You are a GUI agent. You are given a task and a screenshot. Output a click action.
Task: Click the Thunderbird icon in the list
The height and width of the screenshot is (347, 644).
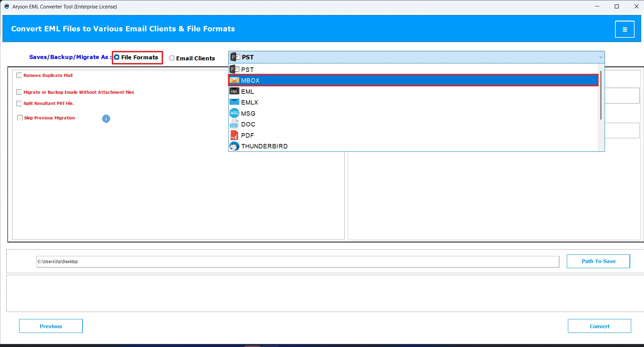coord(234,146)
